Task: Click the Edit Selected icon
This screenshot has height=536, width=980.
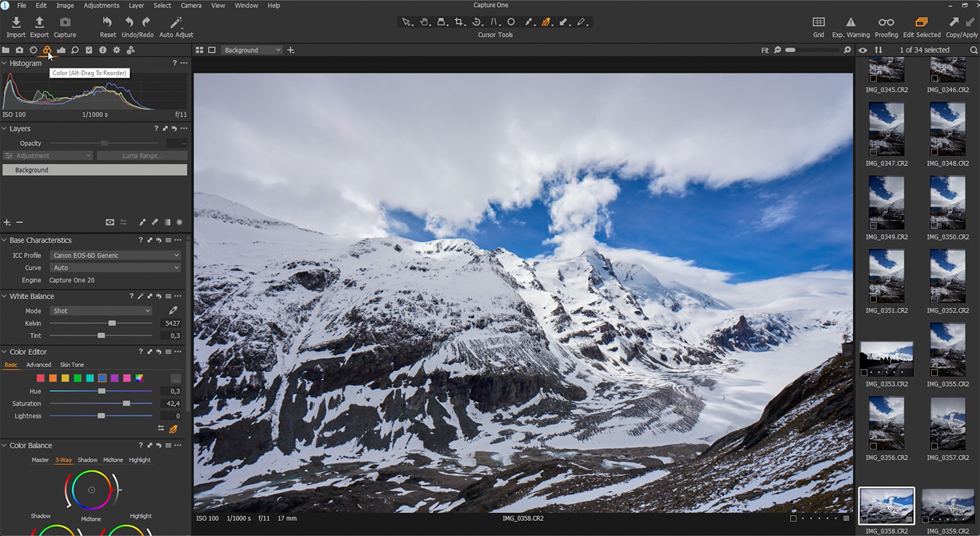Action: tap(921, 23)
